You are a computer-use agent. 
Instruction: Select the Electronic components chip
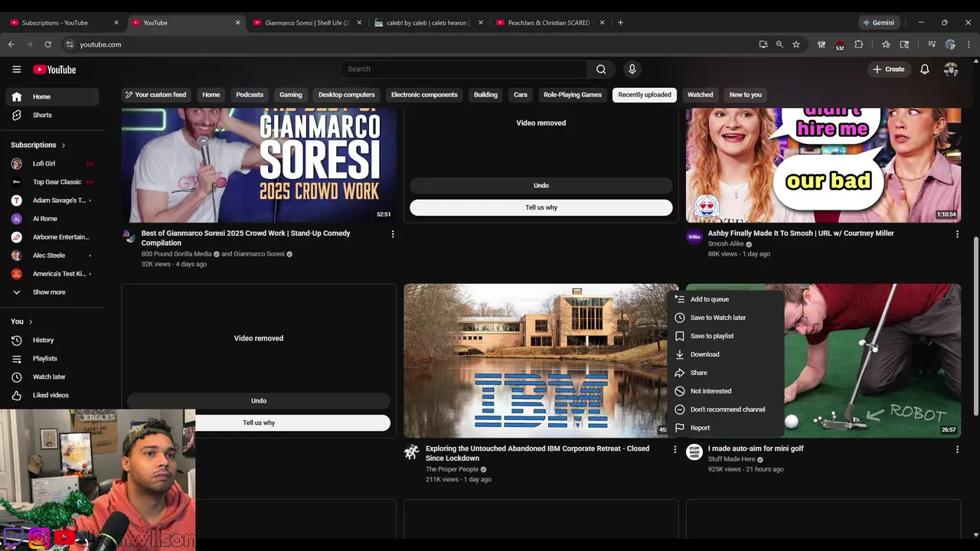(x=424, y=95)
